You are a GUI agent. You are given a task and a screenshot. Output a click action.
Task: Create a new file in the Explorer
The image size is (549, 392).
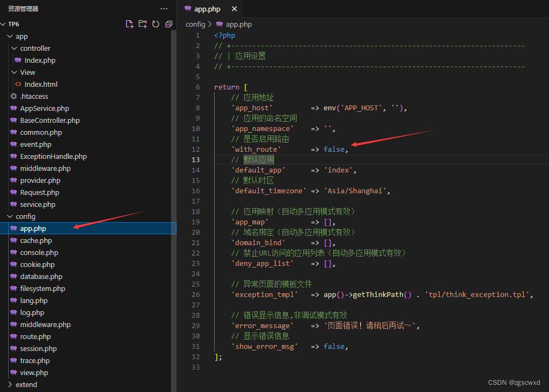129,24
